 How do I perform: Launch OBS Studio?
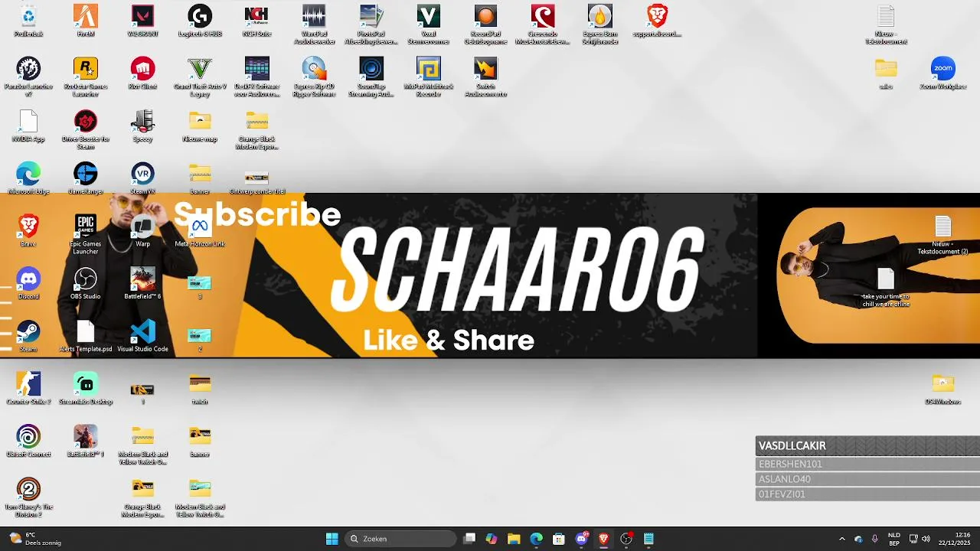click(86, 283)
